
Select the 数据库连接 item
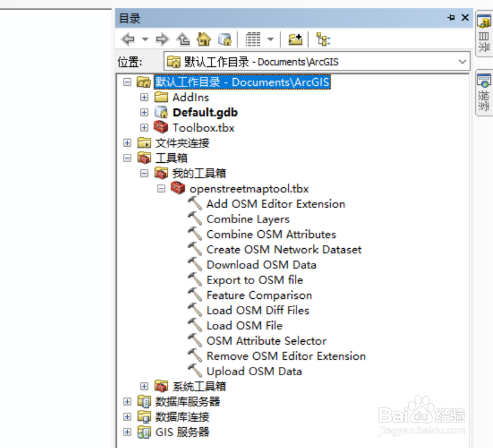(183, 417)
